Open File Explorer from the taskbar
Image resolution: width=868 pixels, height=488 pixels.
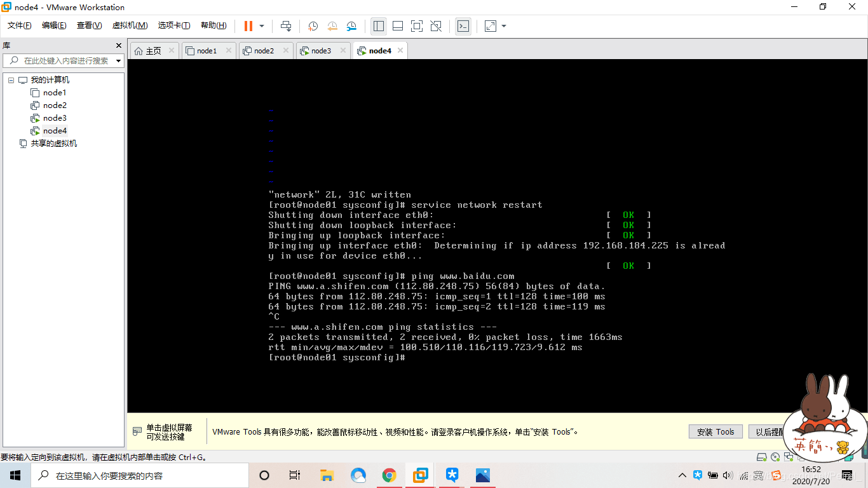pyautogui.click(x=327, y=475)
